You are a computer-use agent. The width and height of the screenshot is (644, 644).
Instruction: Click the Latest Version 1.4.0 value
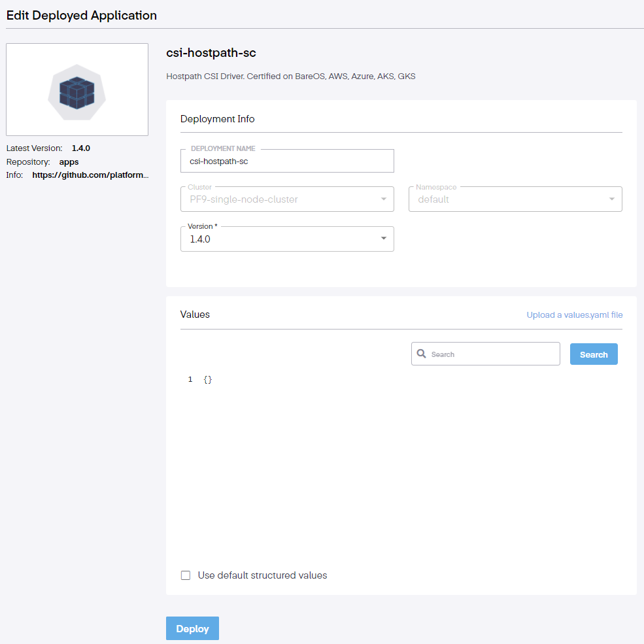(81, 148)
